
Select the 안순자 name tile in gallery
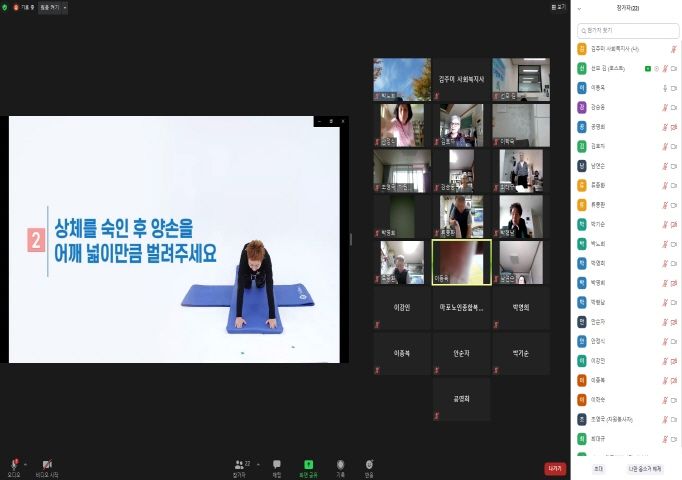point(461,353)
